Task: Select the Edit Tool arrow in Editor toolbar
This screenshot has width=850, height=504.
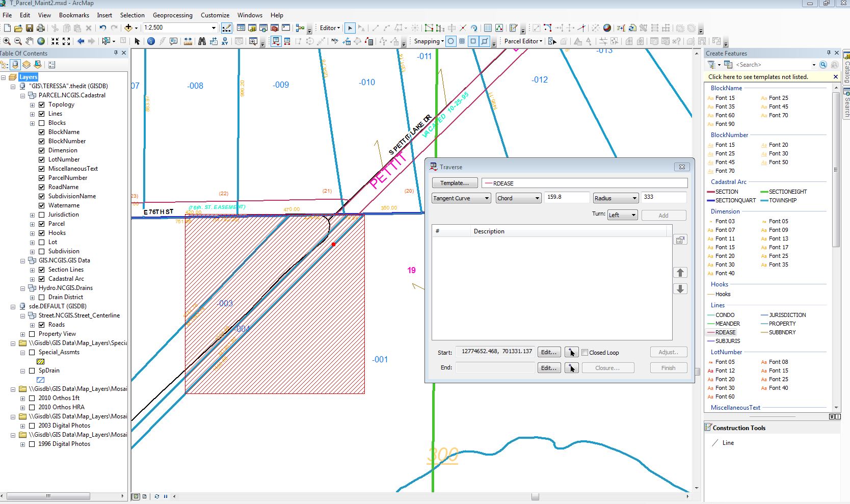Action: click(350, 28)
